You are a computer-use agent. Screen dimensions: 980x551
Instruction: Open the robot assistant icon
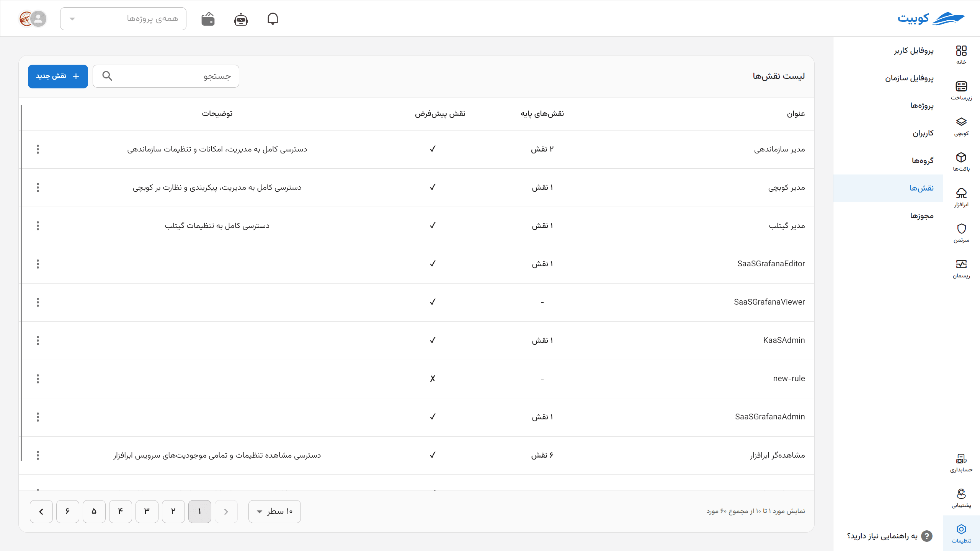(241, 19)
